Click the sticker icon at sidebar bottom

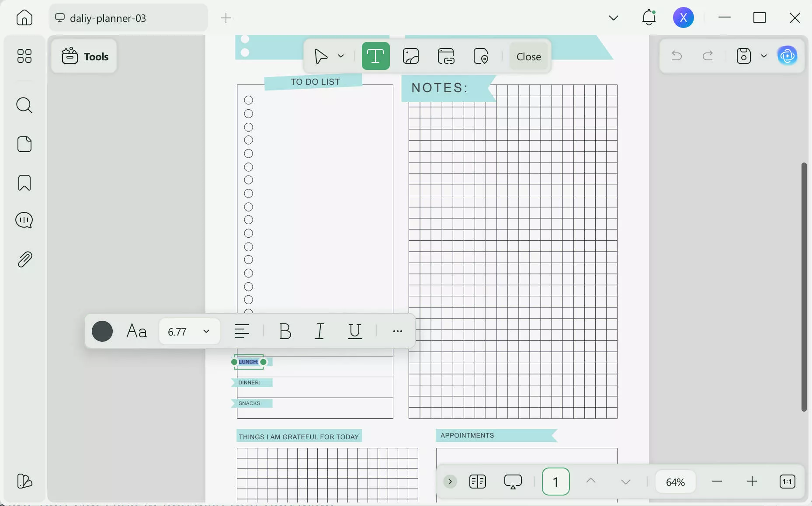pyautogui.click(x=24, y=481)
